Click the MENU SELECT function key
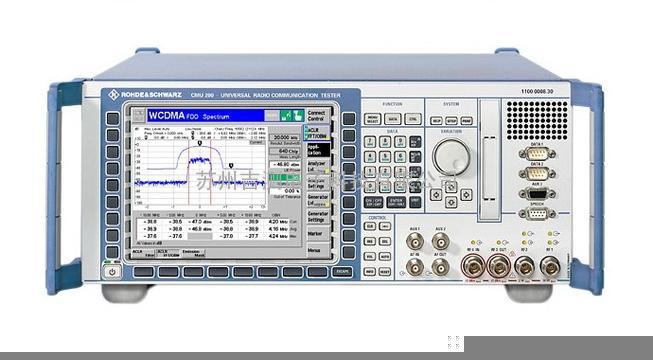The image size is (653, 360). point(373,119)
